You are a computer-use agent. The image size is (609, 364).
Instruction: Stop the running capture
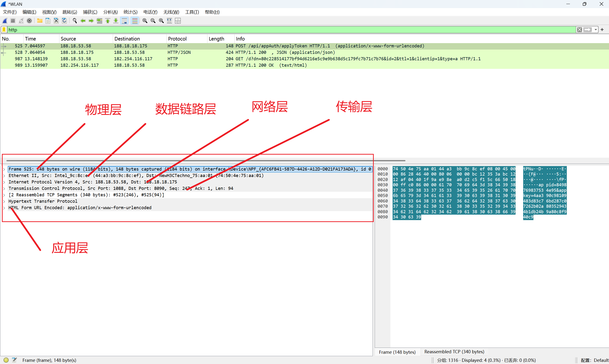click(x=13, y=21)
